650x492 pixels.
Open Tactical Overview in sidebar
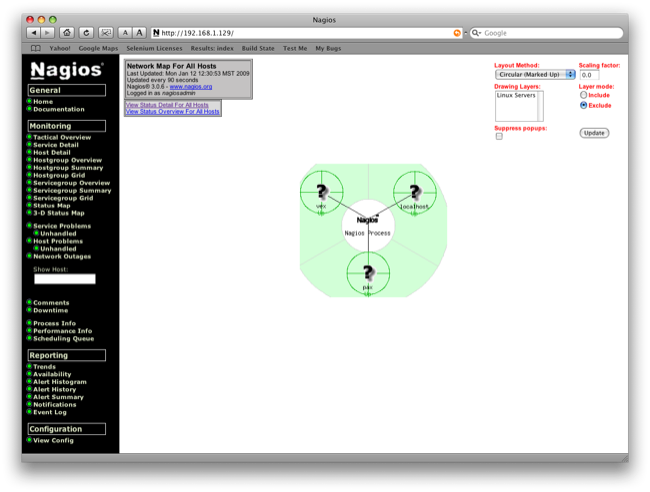coord(62,137)
